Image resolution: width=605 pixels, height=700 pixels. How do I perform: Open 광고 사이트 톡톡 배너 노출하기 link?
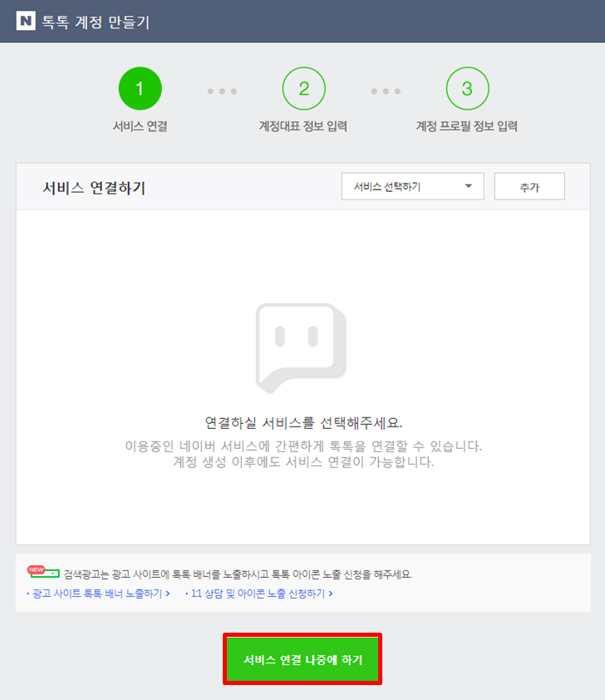[x=98, y=594]
